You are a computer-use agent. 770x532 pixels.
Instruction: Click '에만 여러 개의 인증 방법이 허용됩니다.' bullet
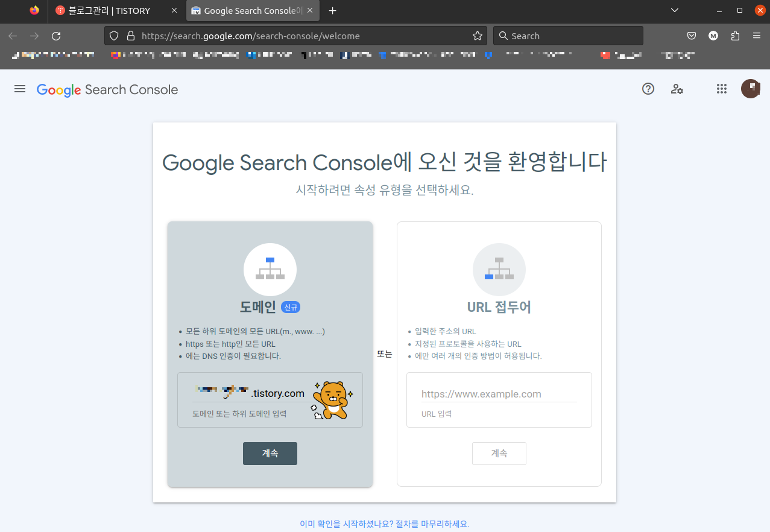[x=478, y=356]
